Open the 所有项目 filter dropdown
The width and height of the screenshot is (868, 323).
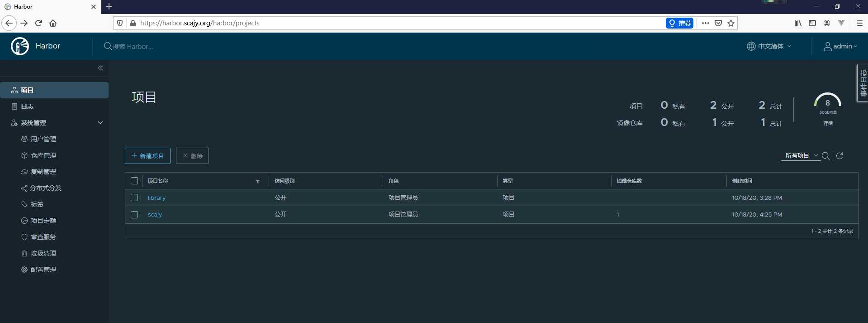click(801, 156)
